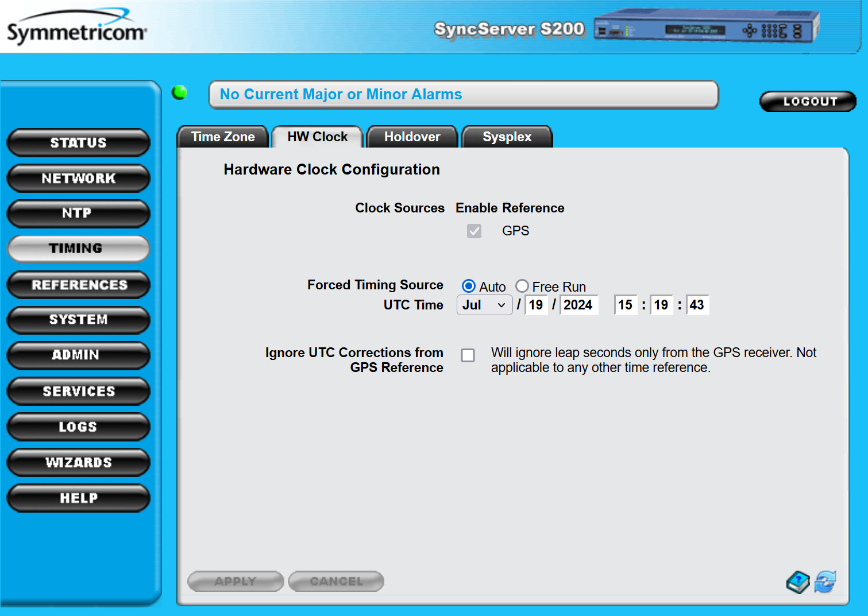
Task: Open the UTC month dropdown showing Jul
Action: click(484, 305)
